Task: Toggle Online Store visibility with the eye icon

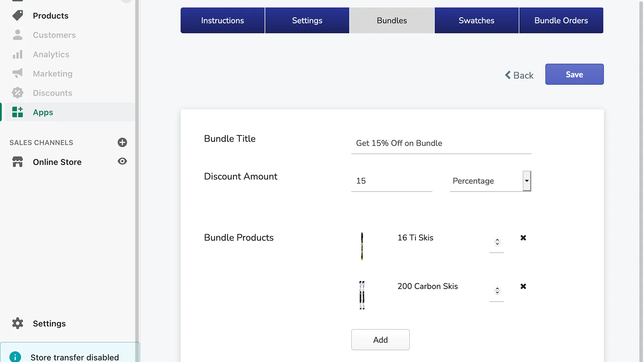Action: click(122, 161)
